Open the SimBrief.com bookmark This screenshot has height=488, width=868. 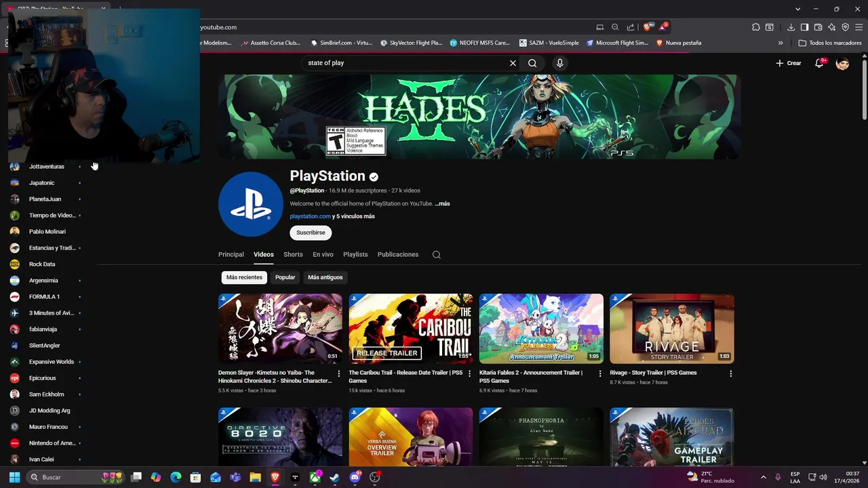[x=342, y=43]
